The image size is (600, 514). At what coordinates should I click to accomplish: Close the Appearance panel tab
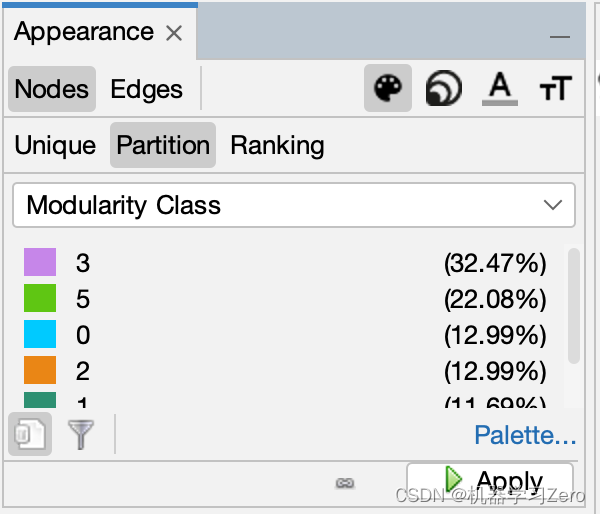click(174, 33)
